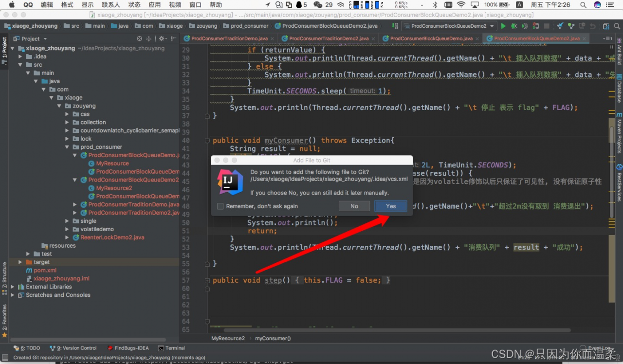Expand the target folder
This screenshot has width=623, height=364.
click(x=20, y=262)
